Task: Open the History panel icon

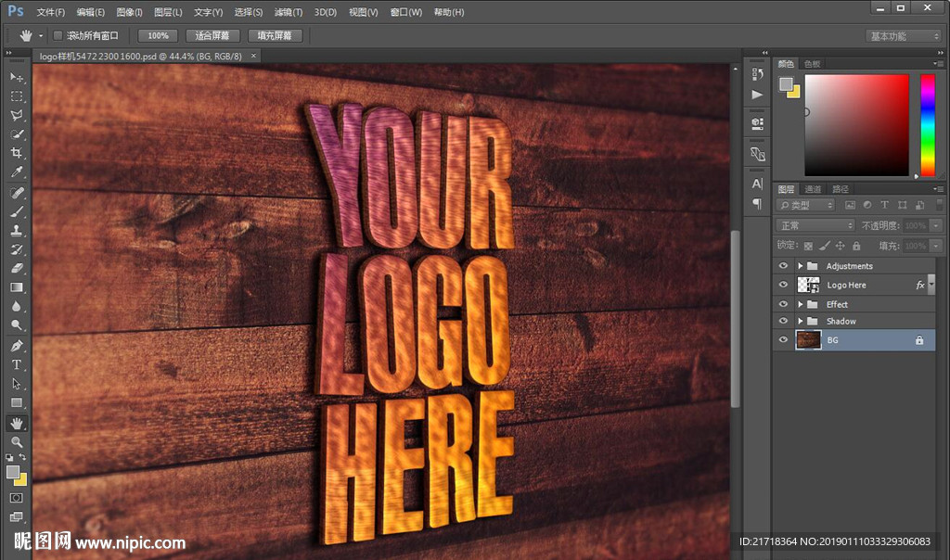Action: 757,74
